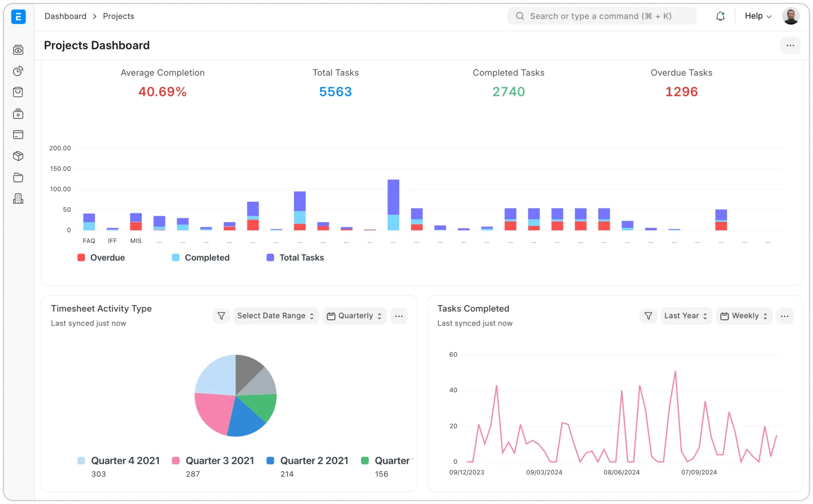This screenshot has width=813, height=504.
Task: Click inside the search command field
Action: [x=601, y=16]
